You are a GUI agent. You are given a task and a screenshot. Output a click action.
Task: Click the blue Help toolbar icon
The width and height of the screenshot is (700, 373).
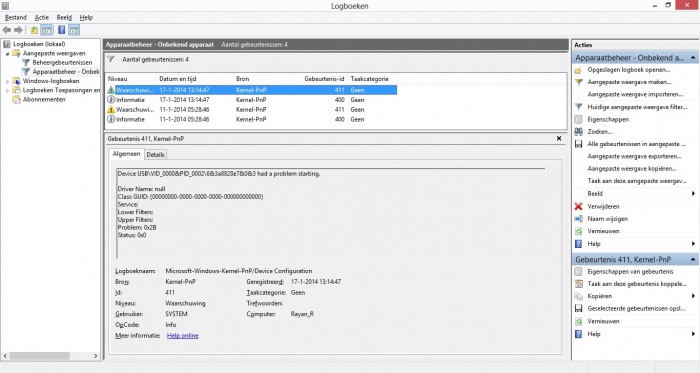[x=62, y=30]
